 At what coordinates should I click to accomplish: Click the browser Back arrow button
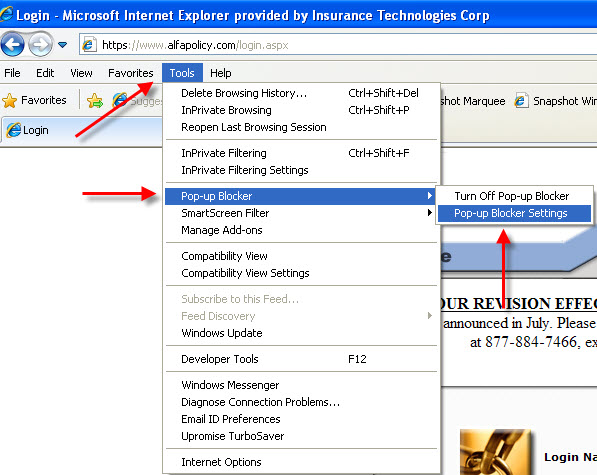[x=12, y=45]
